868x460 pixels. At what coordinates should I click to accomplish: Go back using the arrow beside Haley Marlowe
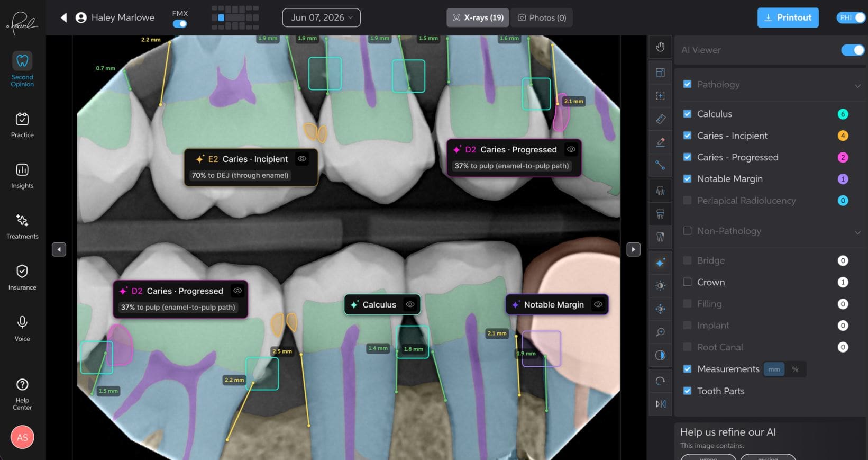[x=63, y=17]
